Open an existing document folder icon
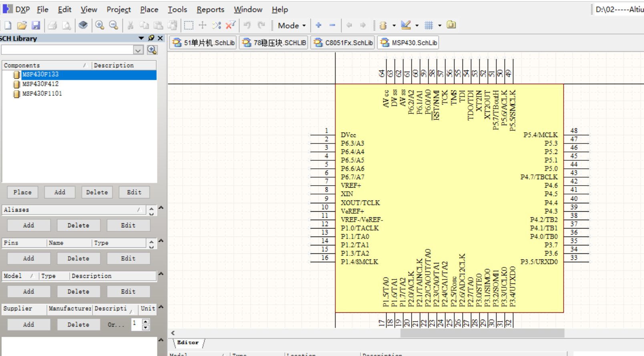 tap(22, 25)
